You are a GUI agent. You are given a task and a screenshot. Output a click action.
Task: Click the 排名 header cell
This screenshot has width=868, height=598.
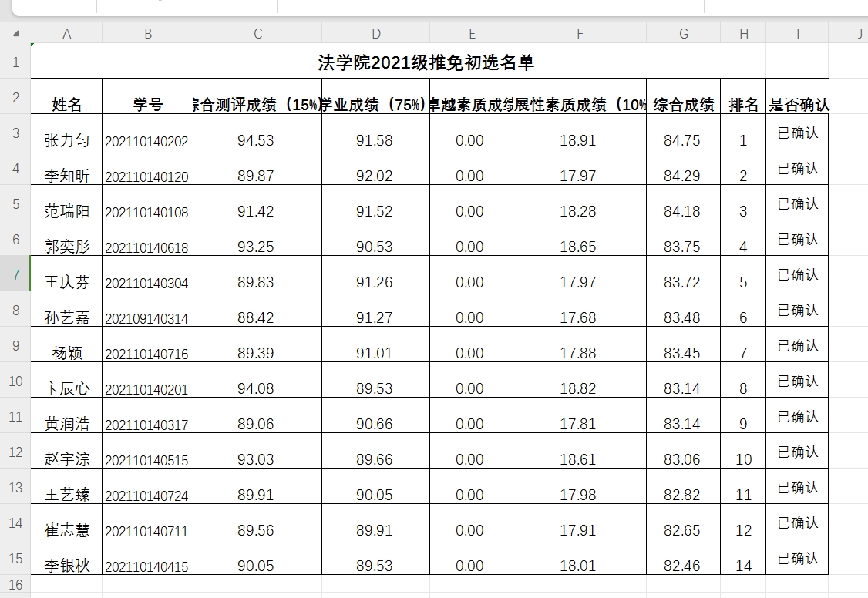tap(743, 105)
